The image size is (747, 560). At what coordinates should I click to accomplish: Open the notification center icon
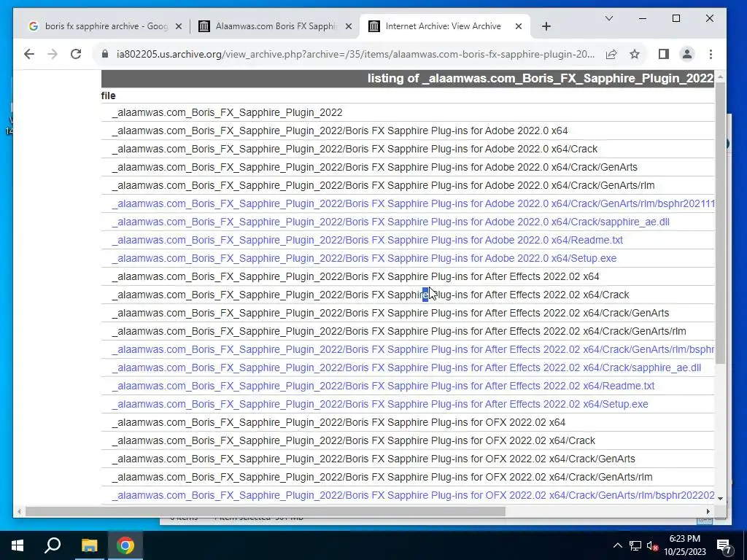click(724, 545)
